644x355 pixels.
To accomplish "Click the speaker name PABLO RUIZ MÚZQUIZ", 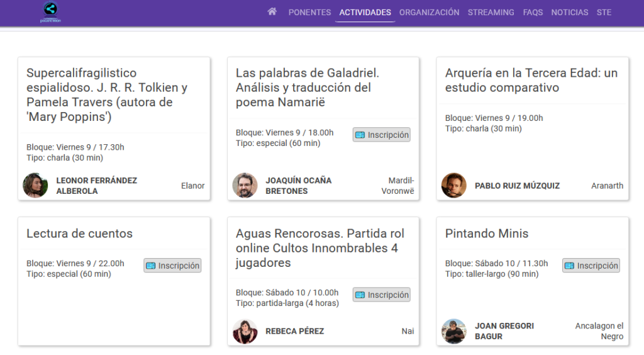I will coord(517,186).
